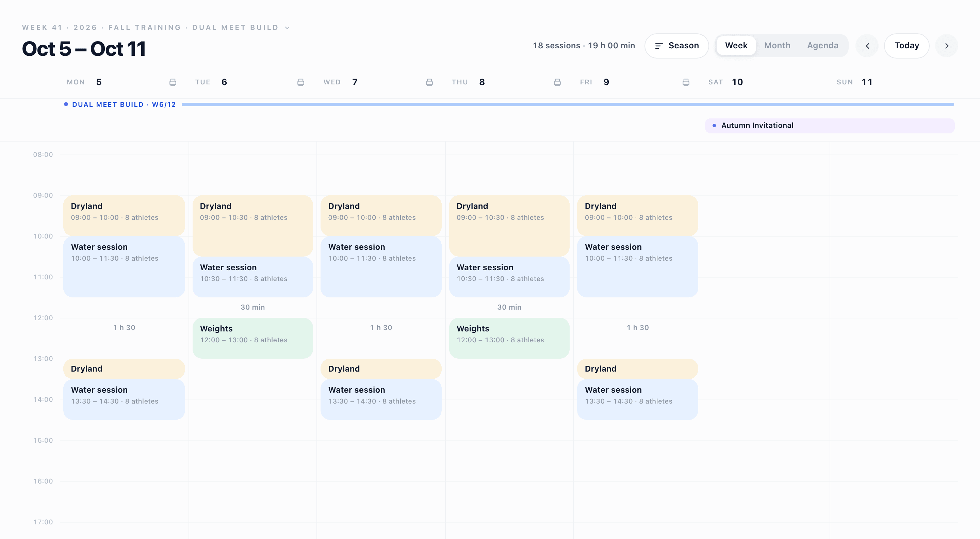Screen dimensions: 980x539
Task: Open Wednesday's 10:00 – 11:30 Water session
Action: (381, 267)
